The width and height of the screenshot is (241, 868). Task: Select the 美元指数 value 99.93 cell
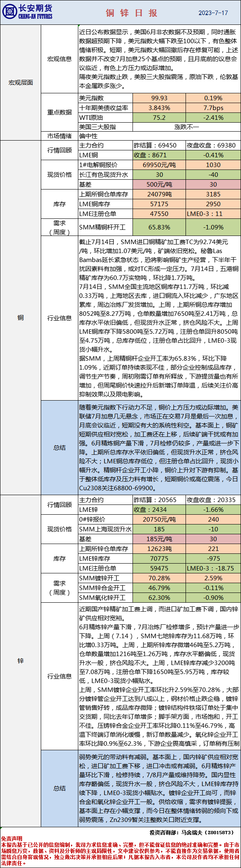tap(159, 98)
